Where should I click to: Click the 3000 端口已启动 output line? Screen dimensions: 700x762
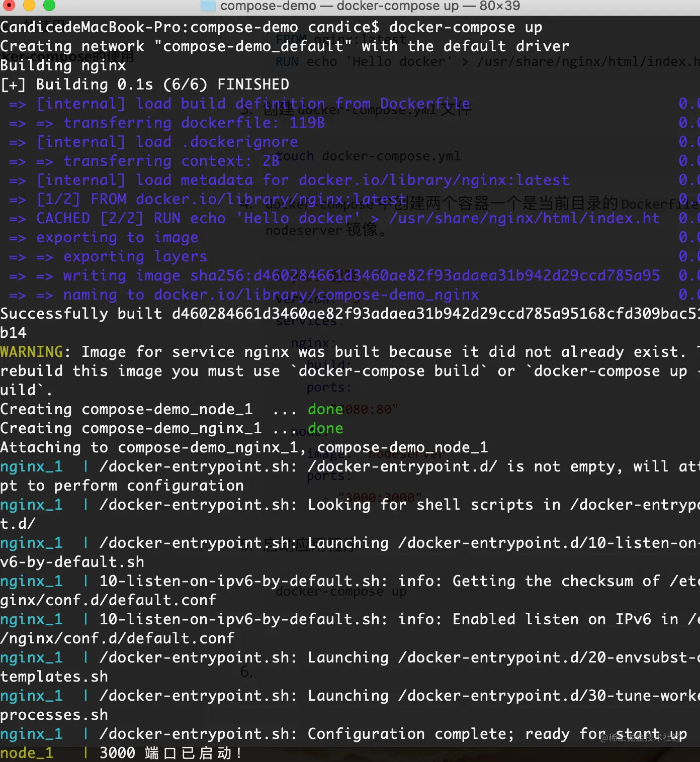(171, 752)
